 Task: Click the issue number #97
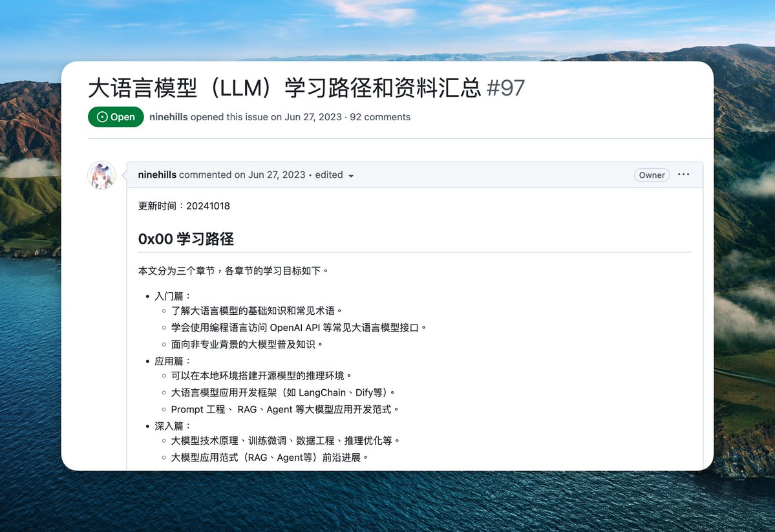505,88
